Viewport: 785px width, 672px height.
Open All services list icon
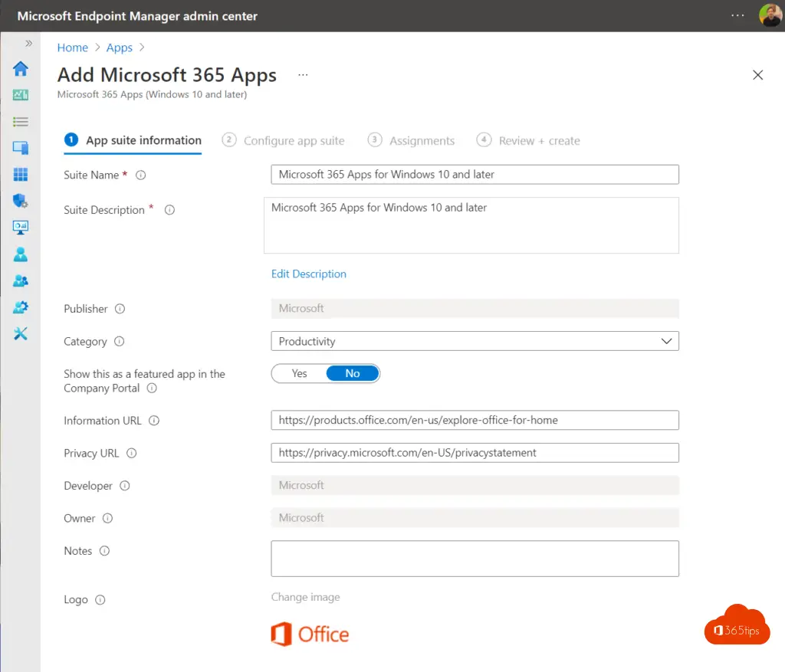21,122
